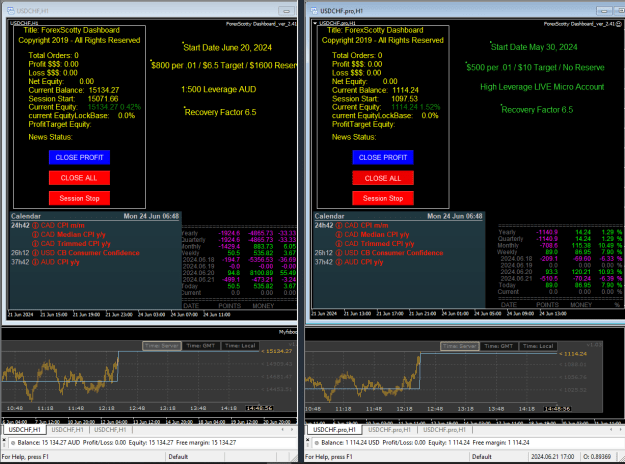Click the balance status icon beside 'Balance: 15 134.27 AUD'
The width and height of the screenshot is (625, 464).
(13, 443)
